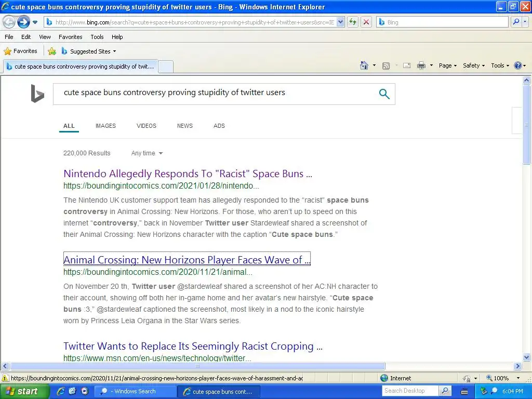Open the Any time filter dropdown

pos(147,153)
